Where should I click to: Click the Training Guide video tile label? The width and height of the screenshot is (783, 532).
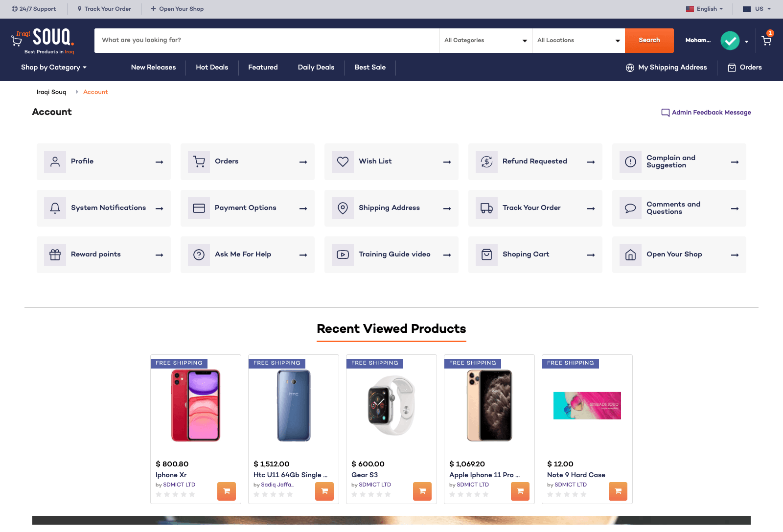394,254
